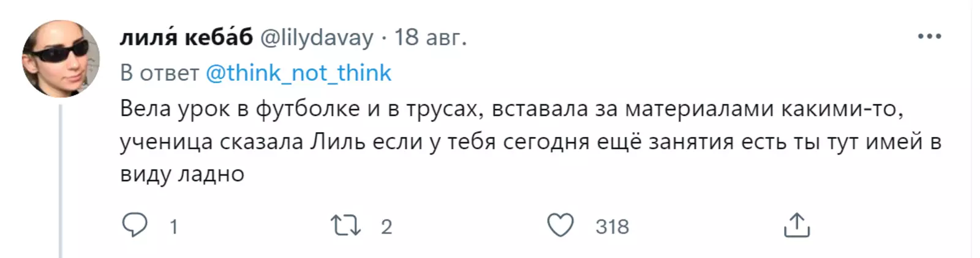980x258 pixels.
Task: Open the three-dot more options menu
Action: click(929, 37)
